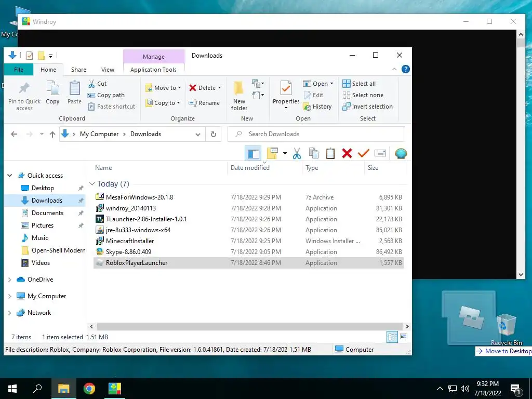The width and height of the screenshot is (532, 399).
Task: Select the TLauncher-2.86-Installer-1.0.1 file
Action: coord(146,219)
